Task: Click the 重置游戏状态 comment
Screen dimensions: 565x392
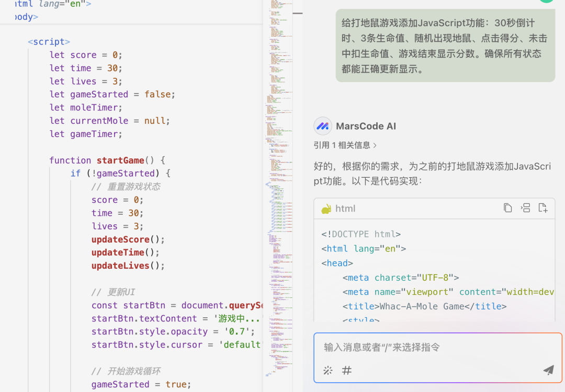Action: click(126, 187)
